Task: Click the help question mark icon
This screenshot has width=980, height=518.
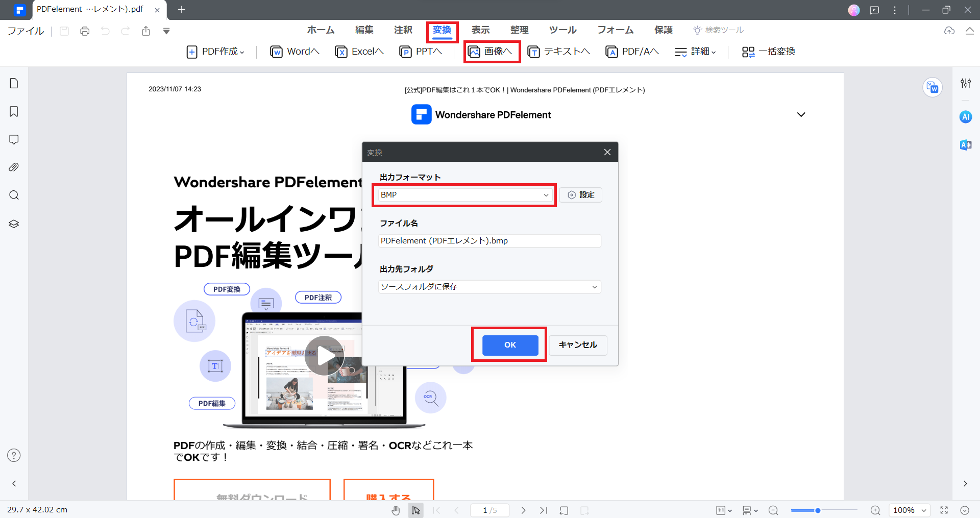Action: 14,455
